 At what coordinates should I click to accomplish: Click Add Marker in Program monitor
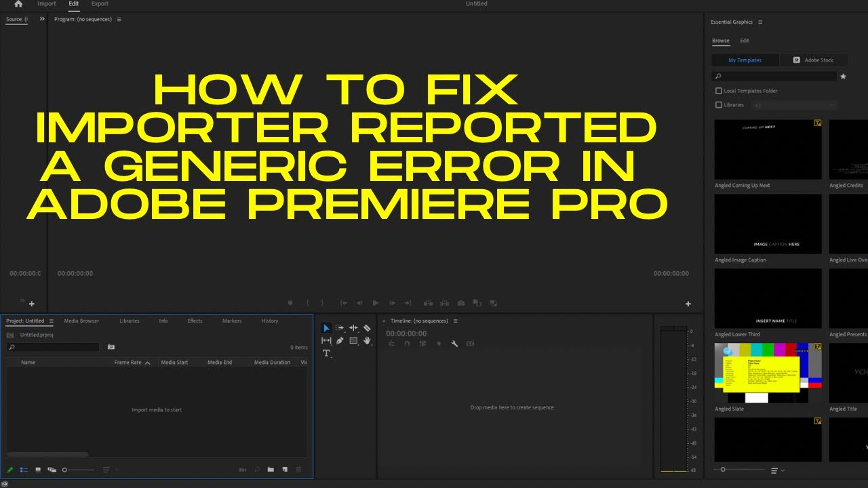coord(290,303)
